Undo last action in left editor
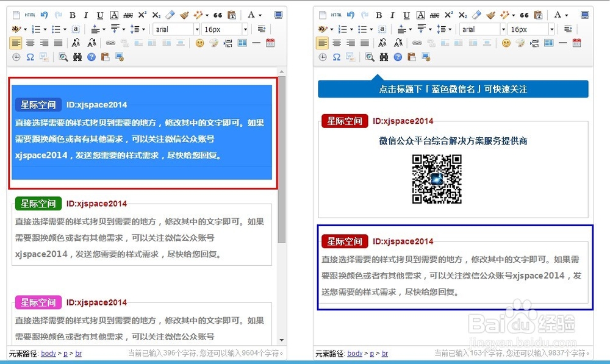This screenshot has height=364, width=610. pos(44,15)
